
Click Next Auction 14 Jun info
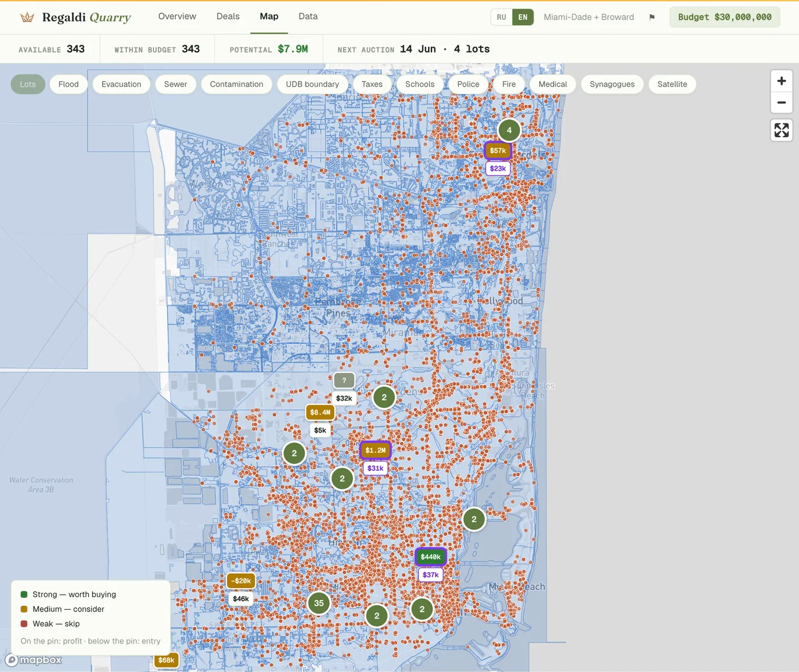tap(414, 49)
